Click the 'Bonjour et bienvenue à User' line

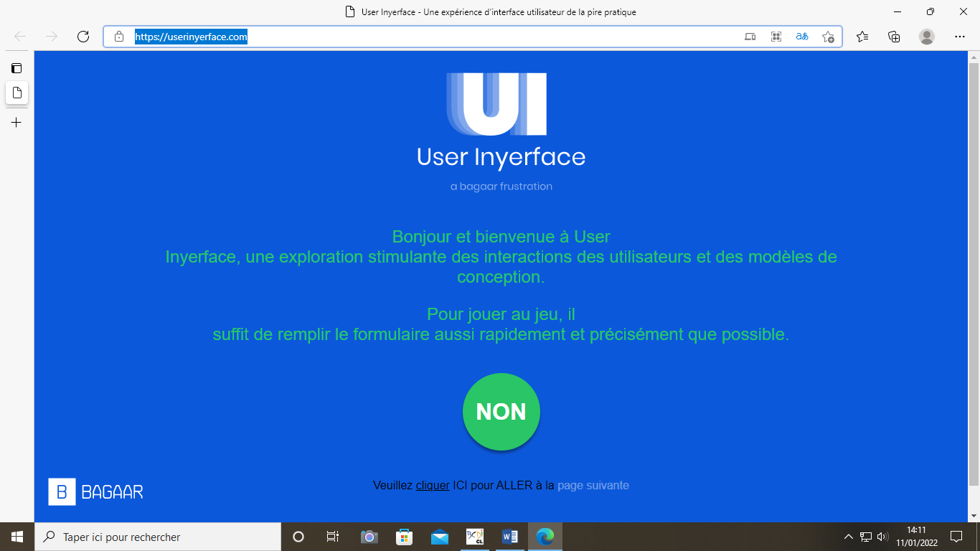(501, 237)
